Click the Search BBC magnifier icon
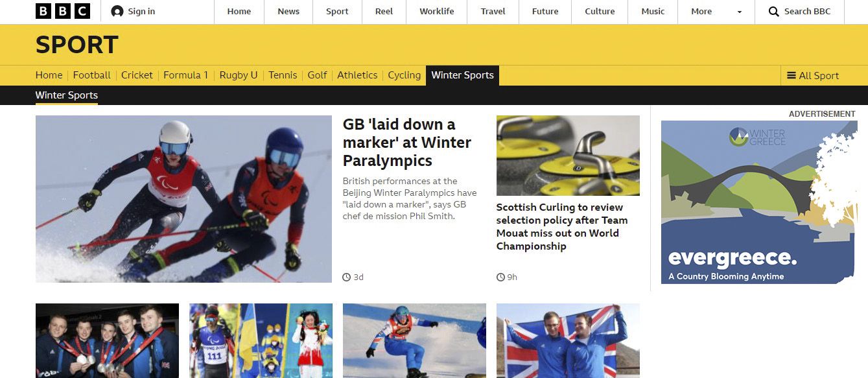 [774, 12]
